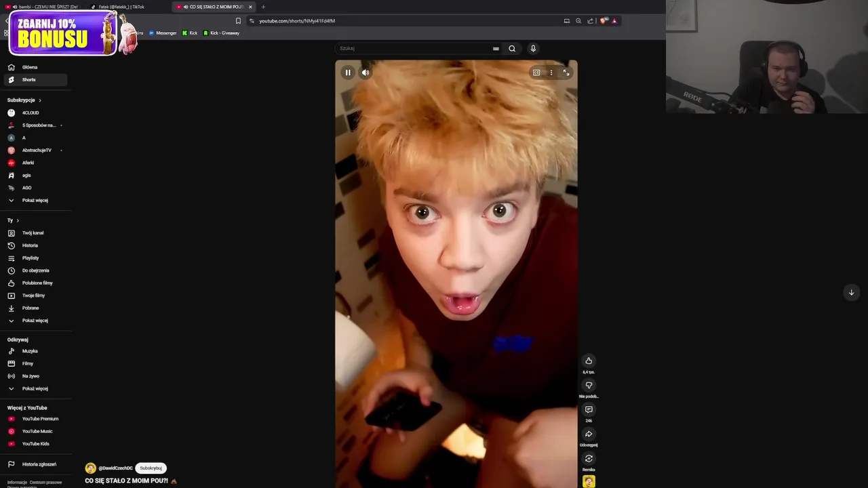Open Do obejrzenia watch later list

pos(35,270)
